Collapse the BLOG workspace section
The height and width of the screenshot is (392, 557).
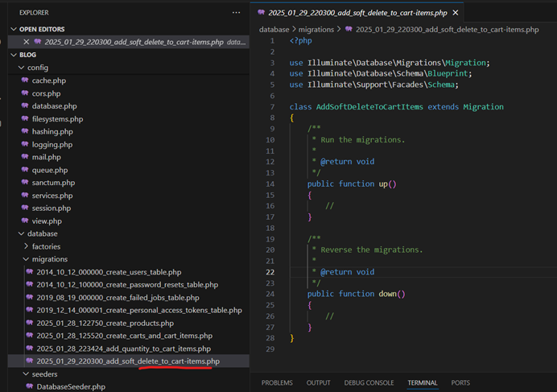tap(14, 55)
